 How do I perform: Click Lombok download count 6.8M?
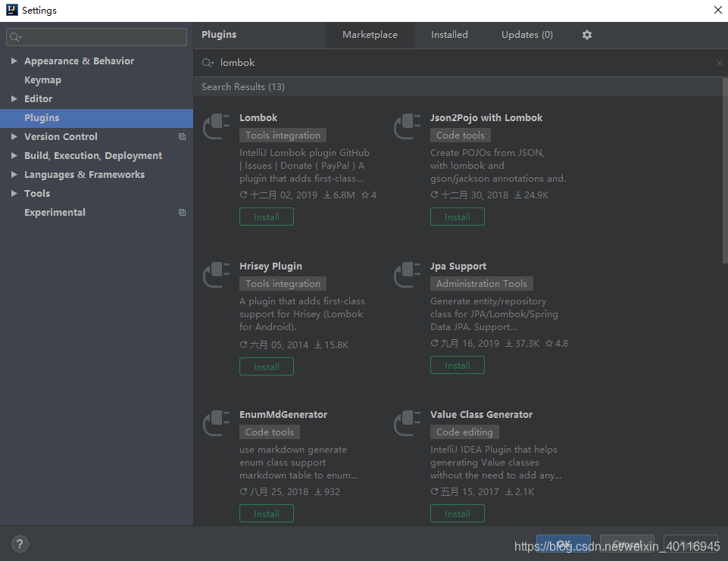[339, 195]
